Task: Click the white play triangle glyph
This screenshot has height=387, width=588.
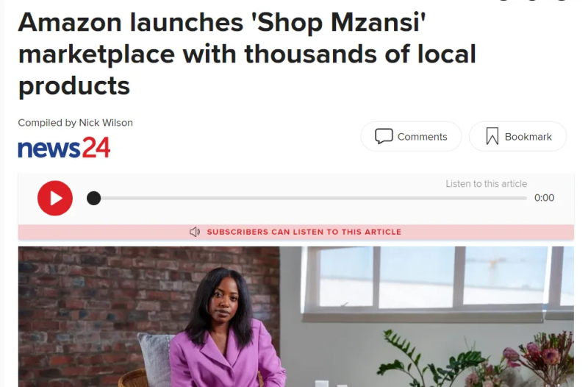Action: (x=57, y=198)
